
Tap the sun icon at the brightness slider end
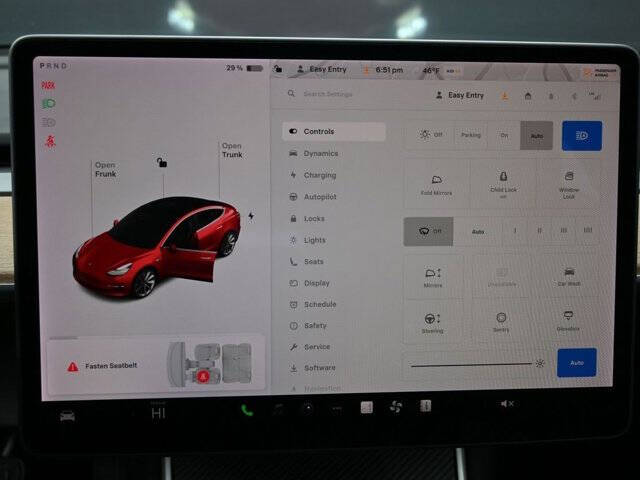point(540,363)
